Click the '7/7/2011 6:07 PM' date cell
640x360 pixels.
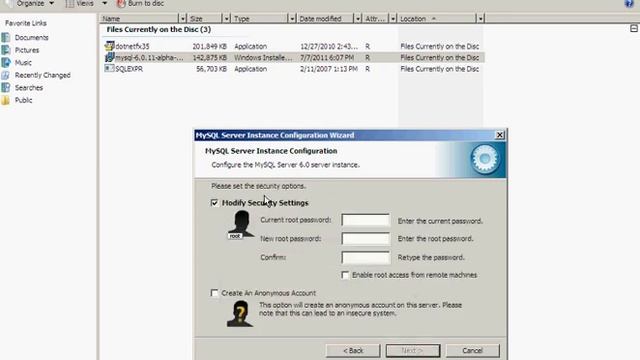tap(327, 58)
